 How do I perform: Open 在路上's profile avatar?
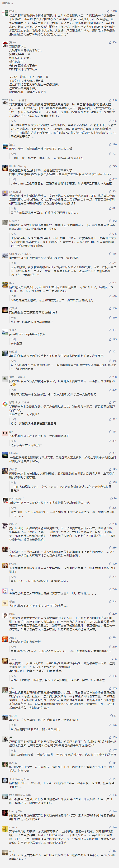point(5,13)
